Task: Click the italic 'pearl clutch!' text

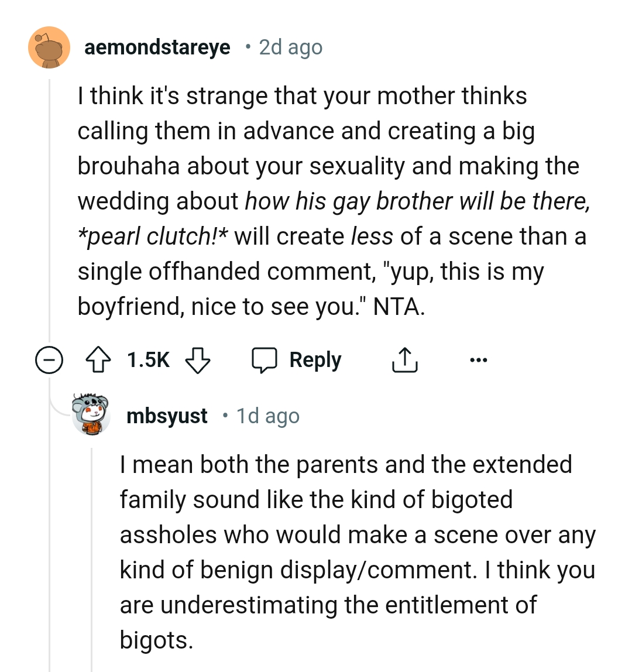Action: (152, 236)
